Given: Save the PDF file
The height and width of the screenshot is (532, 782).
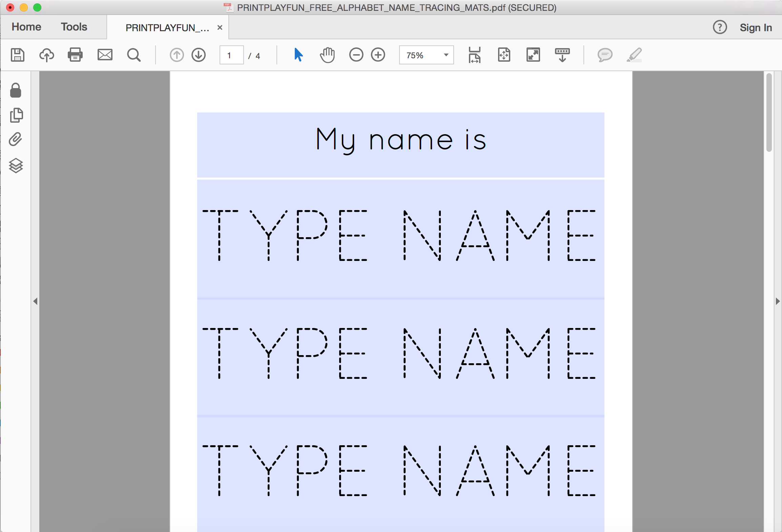Looking at the screenshot, I should (18, 55).
